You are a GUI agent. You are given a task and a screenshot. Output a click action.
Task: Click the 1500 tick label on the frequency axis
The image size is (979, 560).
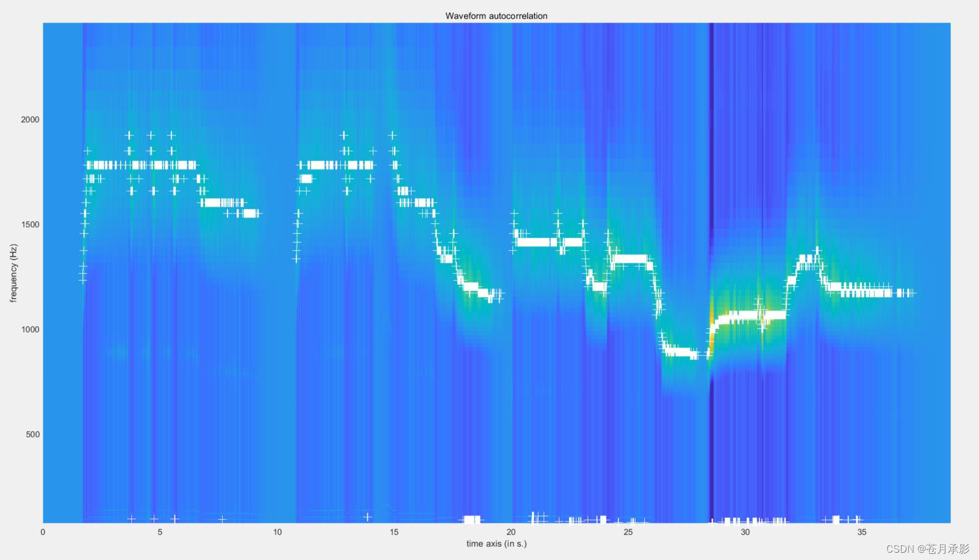30,224
